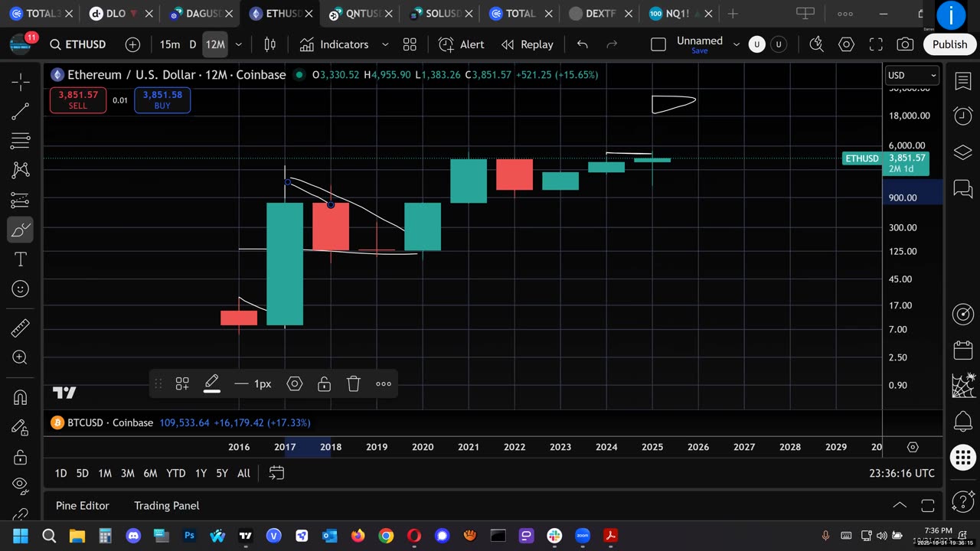Publish the chart idea
Viewport: 980px width, 551px height.
click(x=949, y=44)
